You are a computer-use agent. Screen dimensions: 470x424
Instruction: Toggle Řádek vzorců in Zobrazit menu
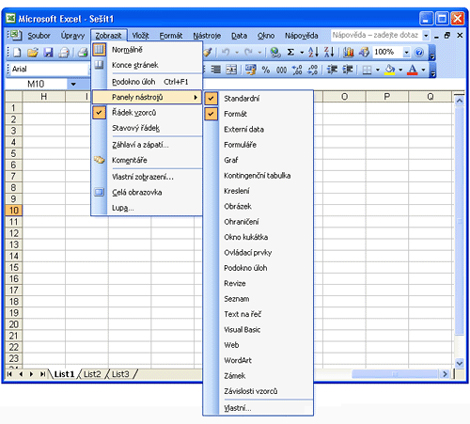tap(147, 113)
